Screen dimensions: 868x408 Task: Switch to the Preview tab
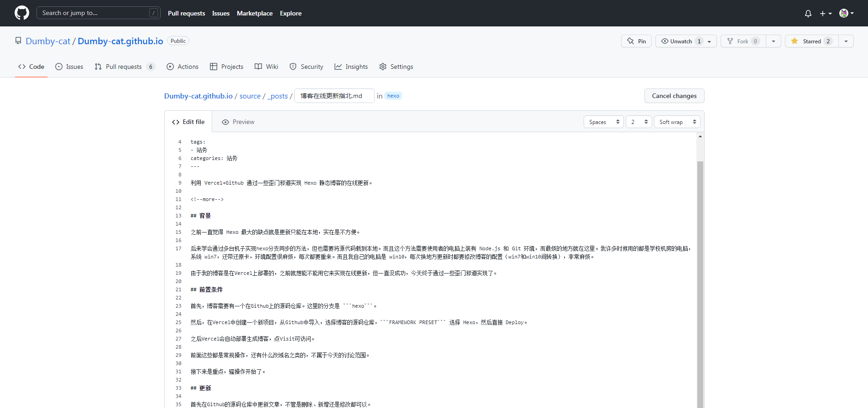point(238,122)
